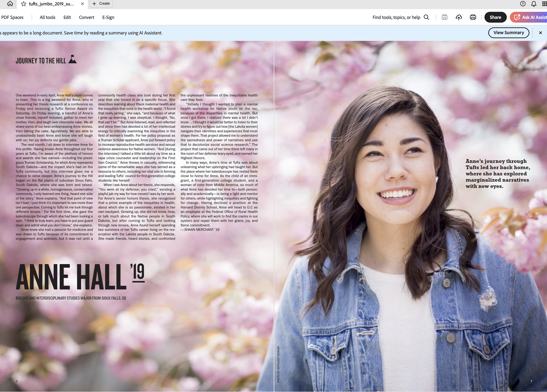Close the tufts_jumbo_2019 tab
The width and height of the screenshot is (547, 392).
pyautogui.click(x=82, y=4)
